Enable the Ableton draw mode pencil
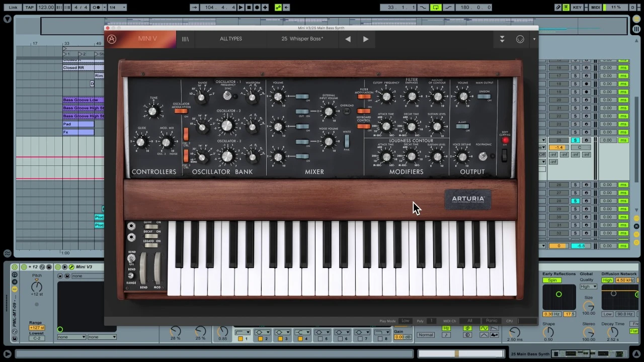 [558, 8]
